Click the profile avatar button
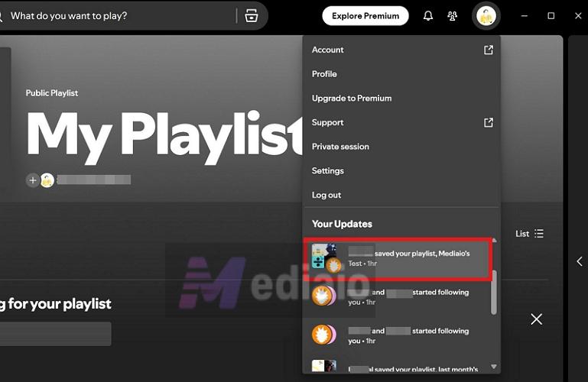 486,16
